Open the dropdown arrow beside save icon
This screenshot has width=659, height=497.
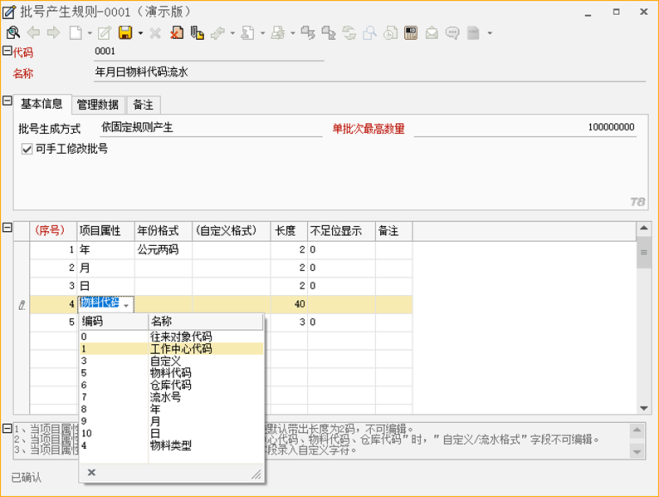coord(140,33)
